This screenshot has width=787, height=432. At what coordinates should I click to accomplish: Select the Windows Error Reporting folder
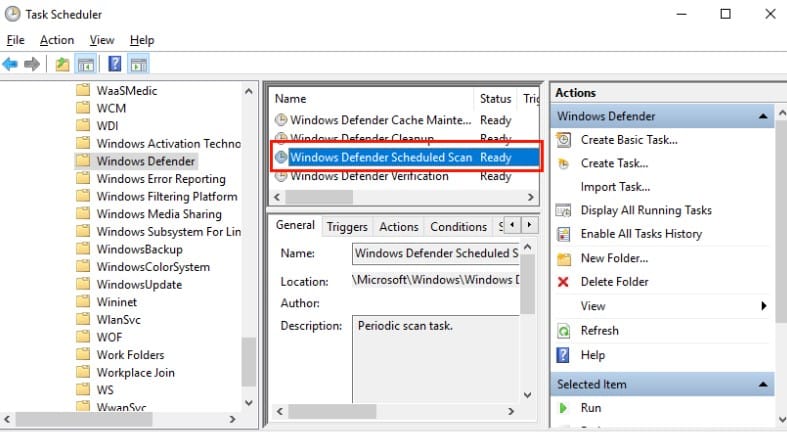(161, 179)
